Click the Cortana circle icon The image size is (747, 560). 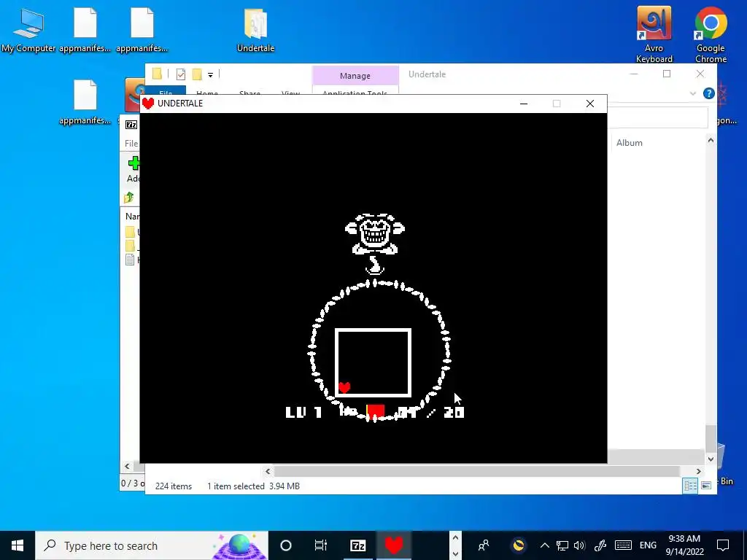pyautogui.click(x=286, y=545)
